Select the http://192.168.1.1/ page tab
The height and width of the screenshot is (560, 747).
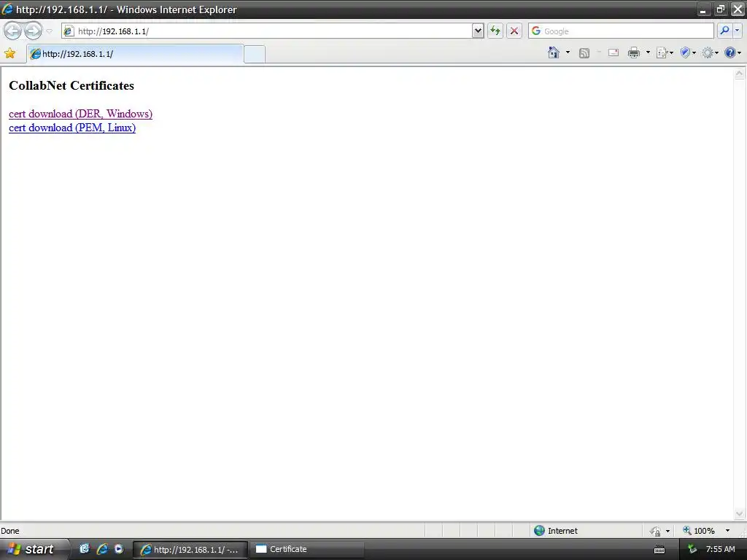coord(135,54)
